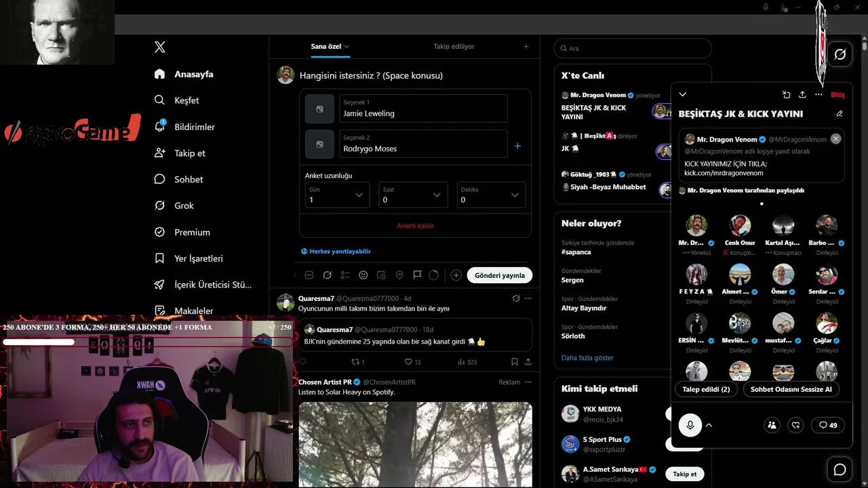Change Herkes yanıtlayabilir reply setting
868x488 pixels.
336,251
